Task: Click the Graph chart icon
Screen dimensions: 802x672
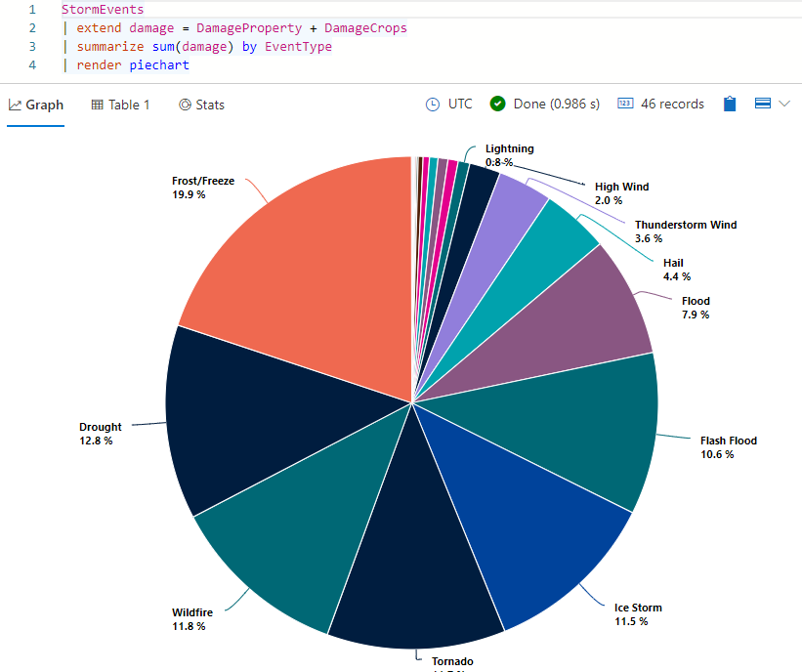Action: click(15, 105)
